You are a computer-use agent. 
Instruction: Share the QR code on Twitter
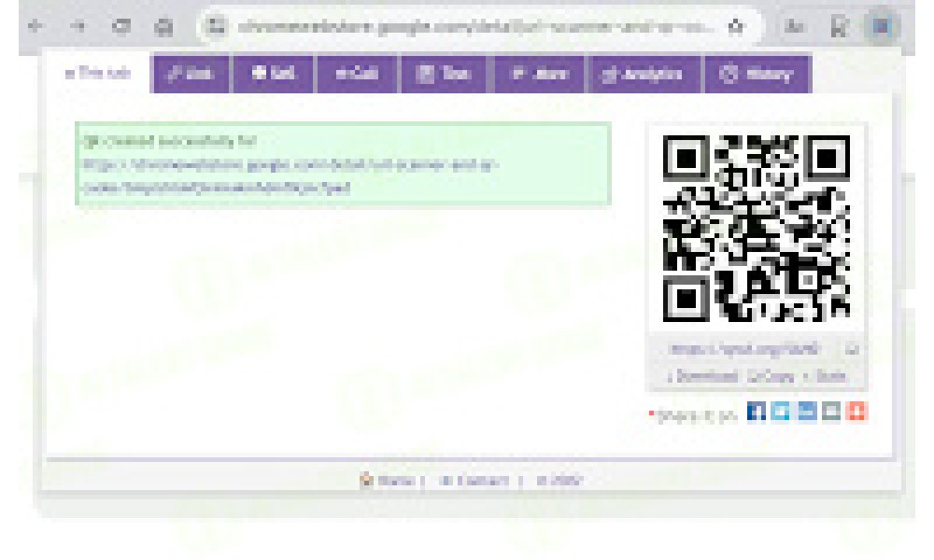point(781,411)
